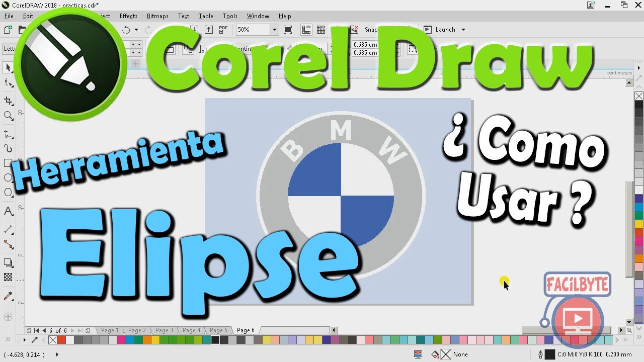The width and height of the screenshot is (644, 362).
Task: Select the Pick tool in toolbox
Action: (x=8, y=67)
